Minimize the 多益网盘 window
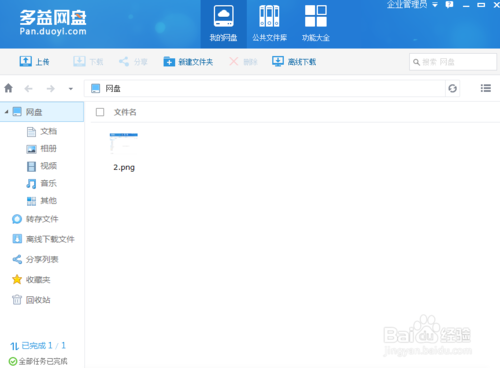The height and width of the screenshot is (368, 500). 466,5
